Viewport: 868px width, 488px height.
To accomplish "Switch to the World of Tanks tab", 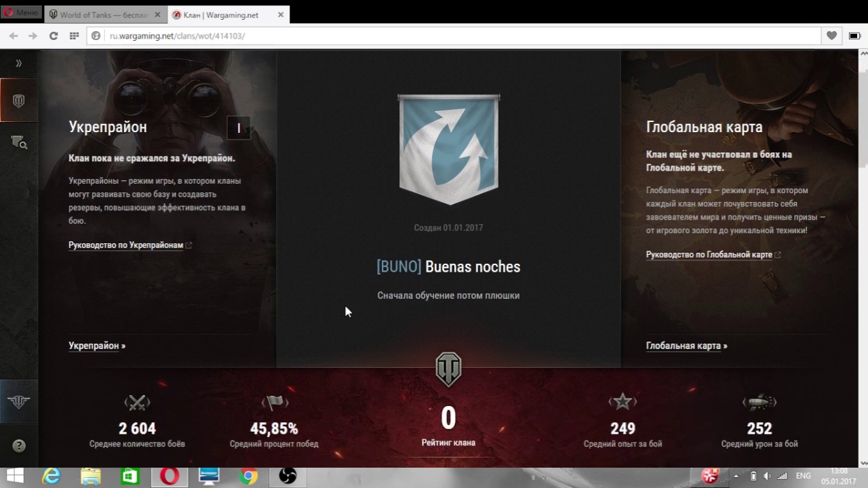I will pos(106,14).
